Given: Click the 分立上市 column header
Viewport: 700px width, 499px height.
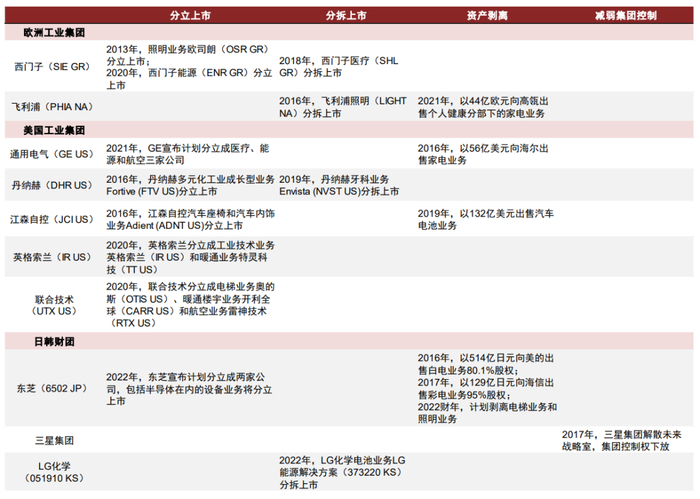Looking at the screenshot, I should tap(190, 16).
